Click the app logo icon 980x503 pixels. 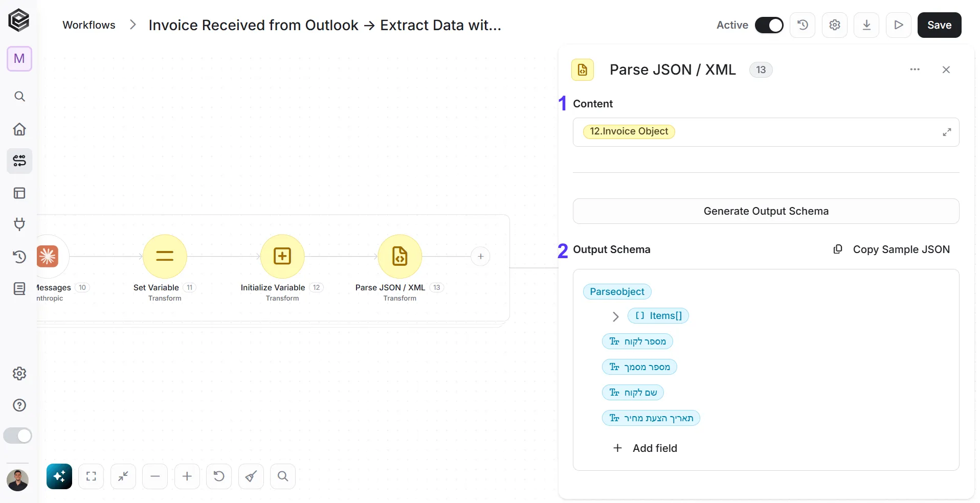coord(19,20)
